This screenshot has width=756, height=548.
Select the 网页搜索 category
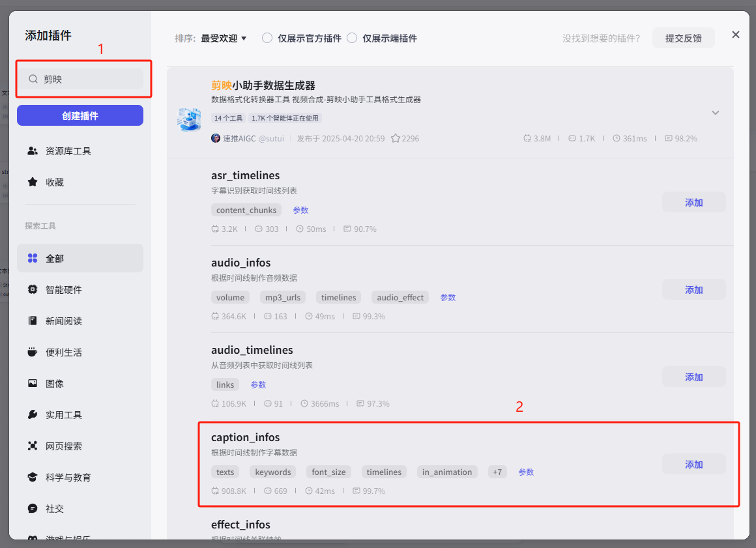click(80, 446)
